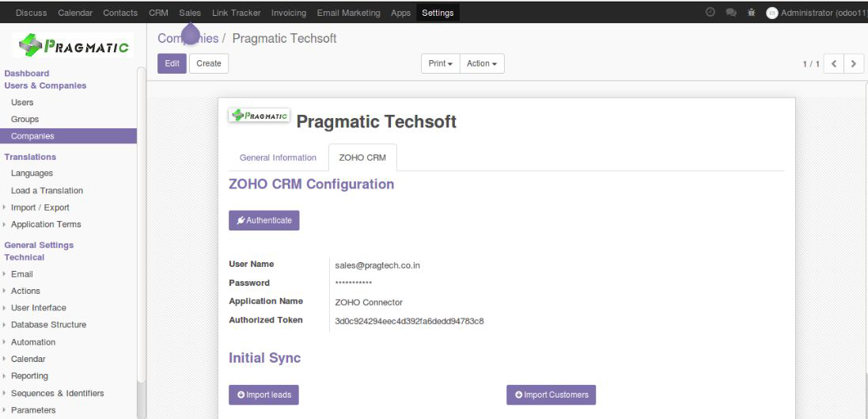Open General Settings in sidebar
Viewport: 868px width, 419px height.
[x=39, y=245]
